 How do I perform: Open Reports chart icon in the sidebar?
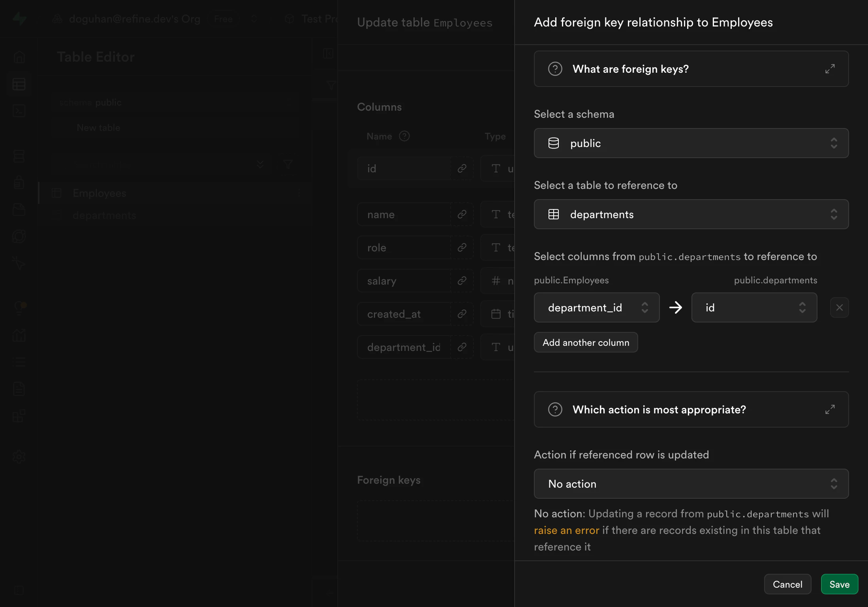(19, 336)
